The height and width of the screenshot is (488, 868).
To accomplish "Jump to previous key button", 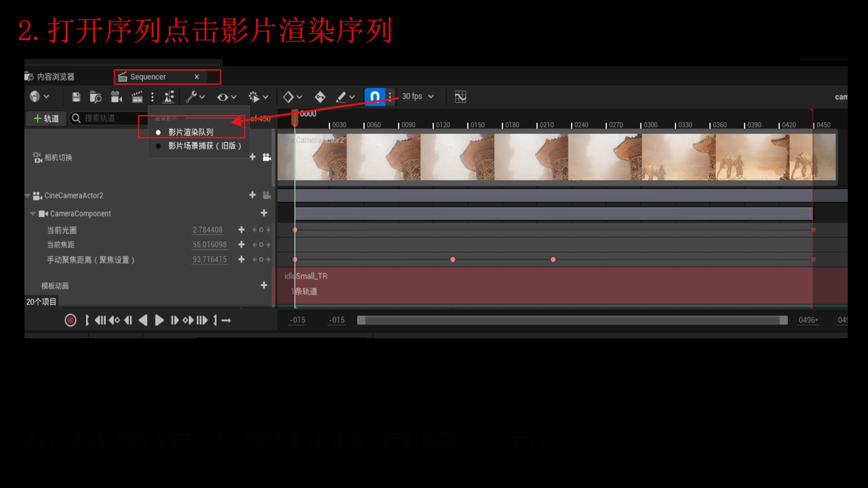I will (x=114, y=320).
